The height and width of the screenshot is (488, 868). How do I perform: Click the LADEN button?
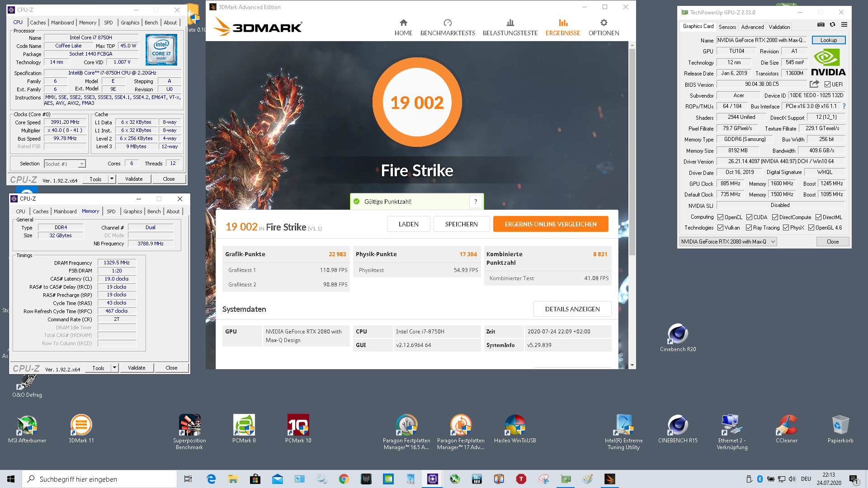(x=409, y=224)
